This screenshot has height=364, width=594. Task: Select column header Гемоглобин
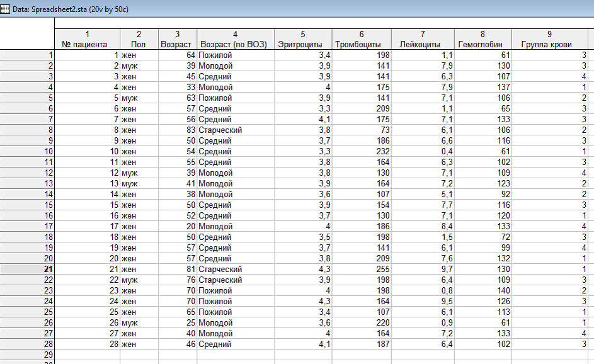(483, 39)
